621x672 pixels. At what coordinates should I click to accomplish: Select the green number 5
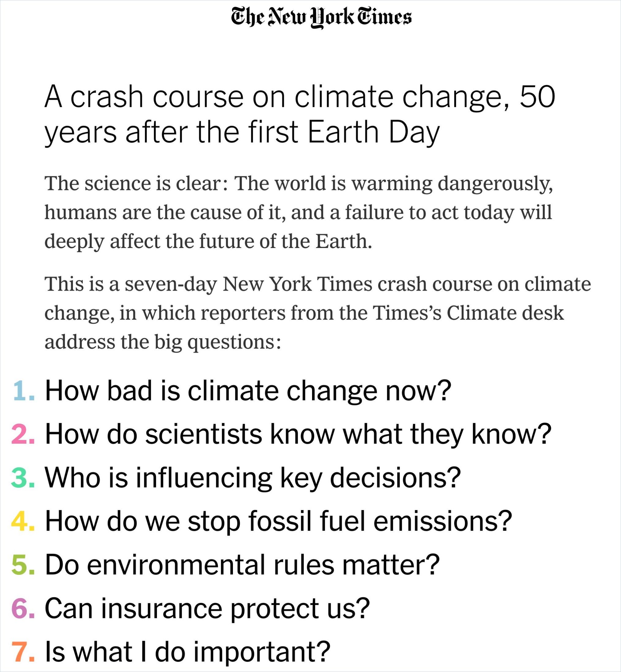pyautogui.click(x=23, y=564)
